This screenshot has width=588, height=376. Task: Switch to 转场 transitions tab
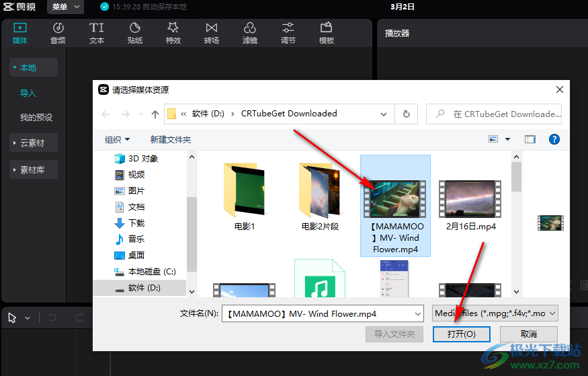[212, 33]
